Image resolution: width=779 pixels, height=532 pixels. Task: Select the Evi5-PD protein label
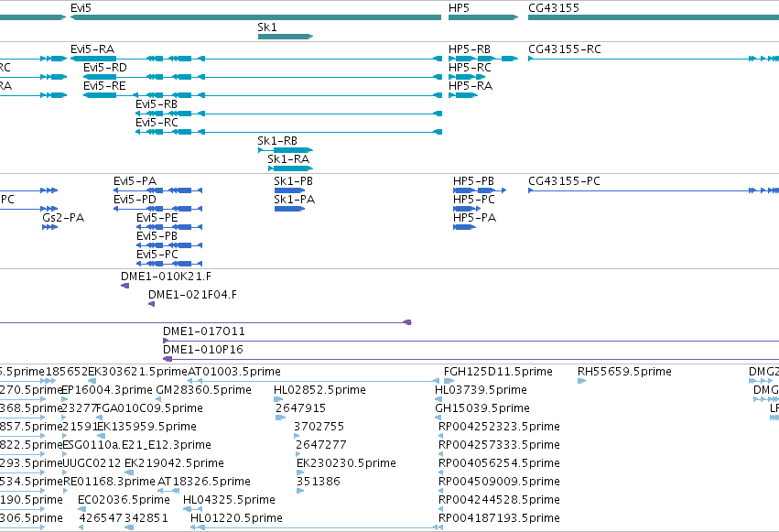(135, 200)
